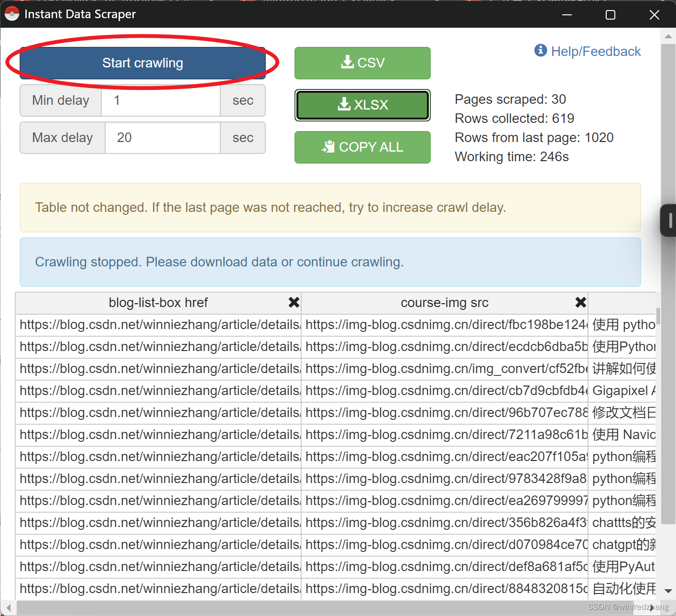Click the chattts title cell
Viewport: 676px width, 616px height.
tap(622, 523)
